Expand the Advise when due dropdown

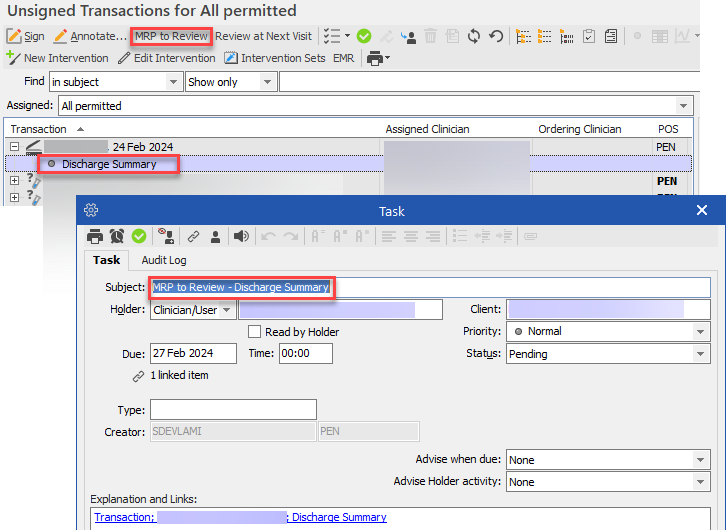(700, 460)
